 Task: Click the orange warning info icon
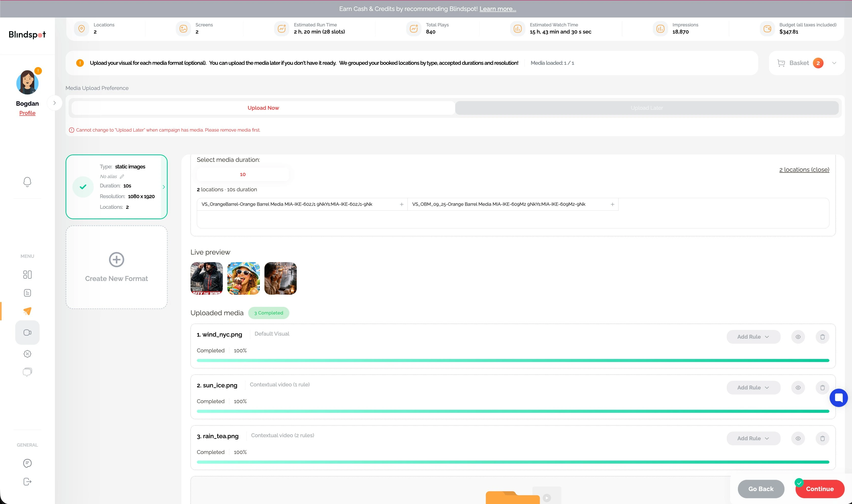point(80,63)
